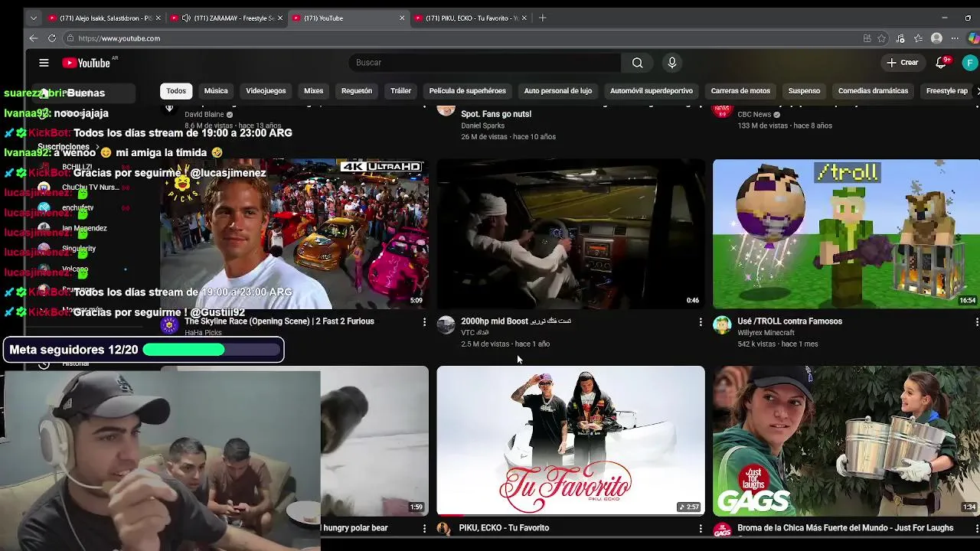980x551 pixels.
Task: Open the night car driving thumbnail
Action: pyautogui.click(x=570, y=233)
